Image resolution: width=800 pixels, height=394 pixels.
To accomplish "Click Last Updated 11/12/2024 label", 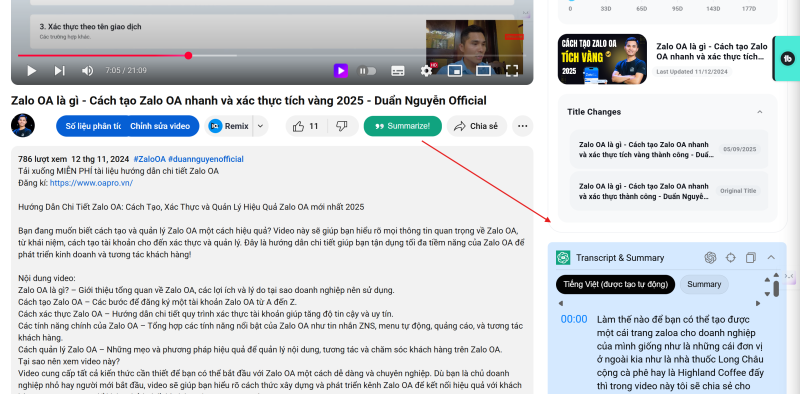I will tap(692, 72).
